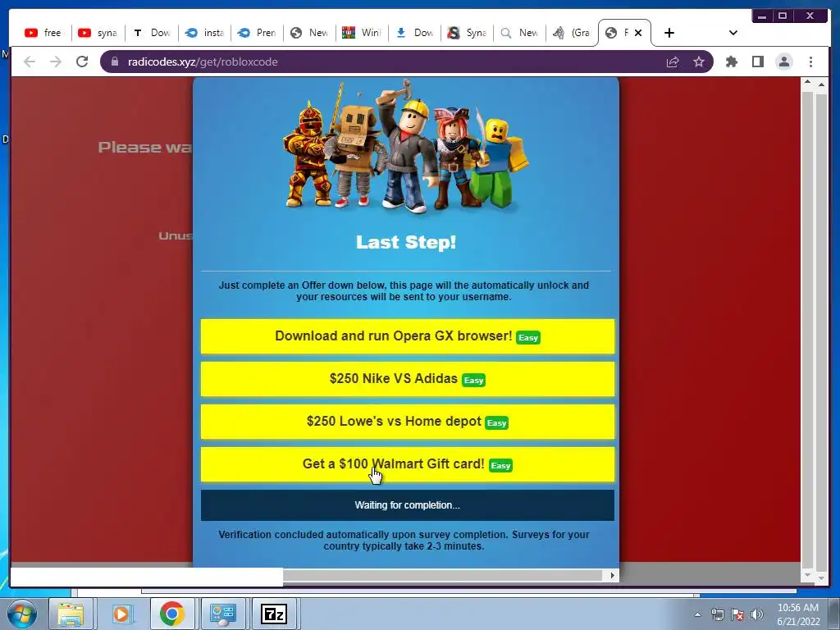Choose $250 Lowe's vs Home depot offer
This screenshot has width=840, height=630.
(408, 422)
